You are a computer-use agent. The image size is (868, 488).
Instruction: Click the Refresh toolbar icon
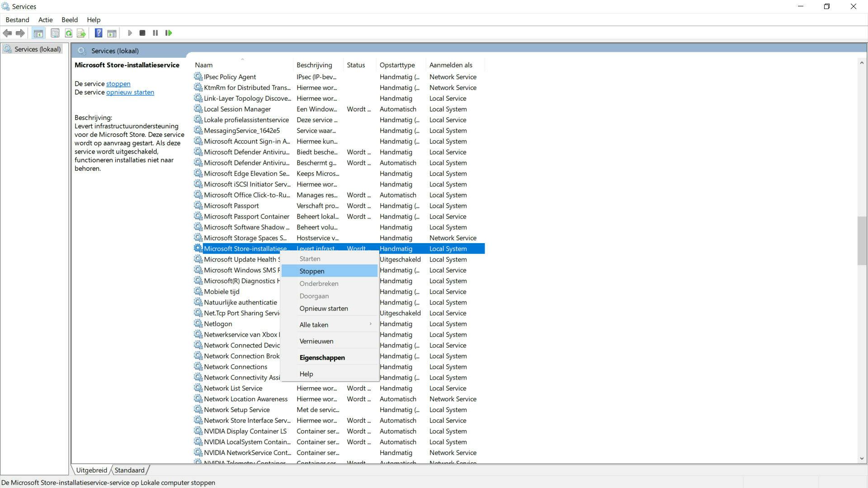tap(68, 33)
